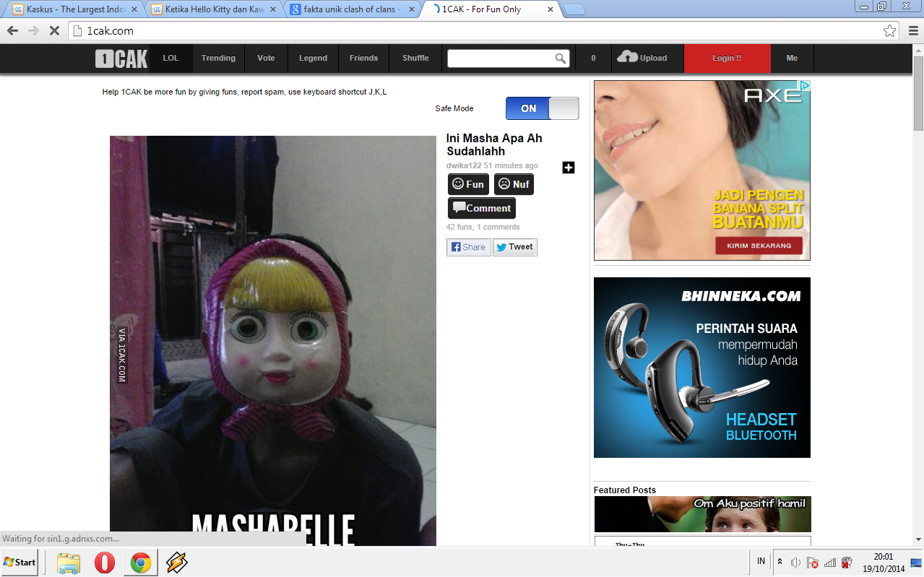Open the Legend page
The width and height of the screenshot is (924, 577).
313,58
